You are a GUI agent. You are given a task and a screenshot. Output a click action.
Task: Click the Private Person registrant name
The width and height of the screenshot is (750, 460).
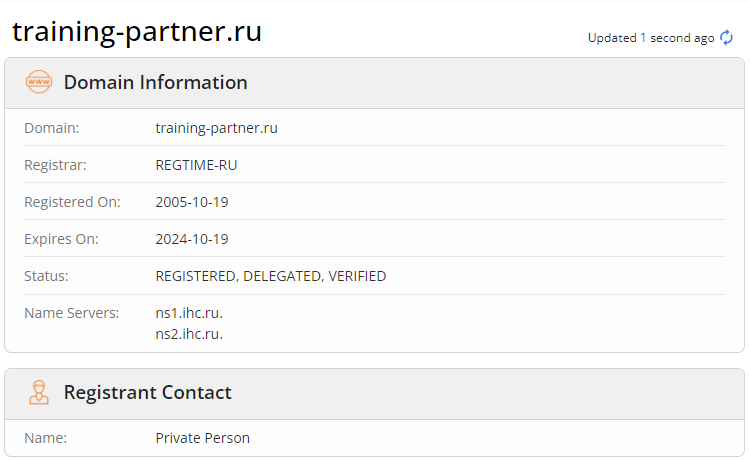pyautogui.click(x=202, y=438)
